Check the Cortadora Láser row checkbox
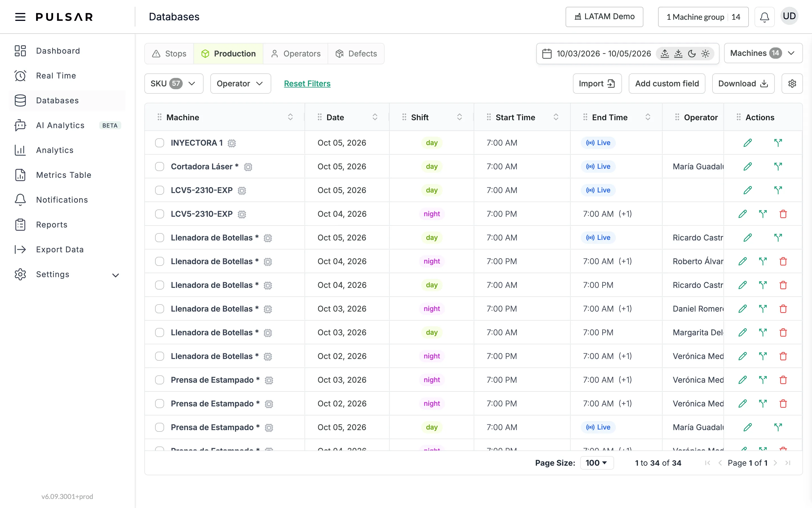Screen dimensions: 812x508 159,166
